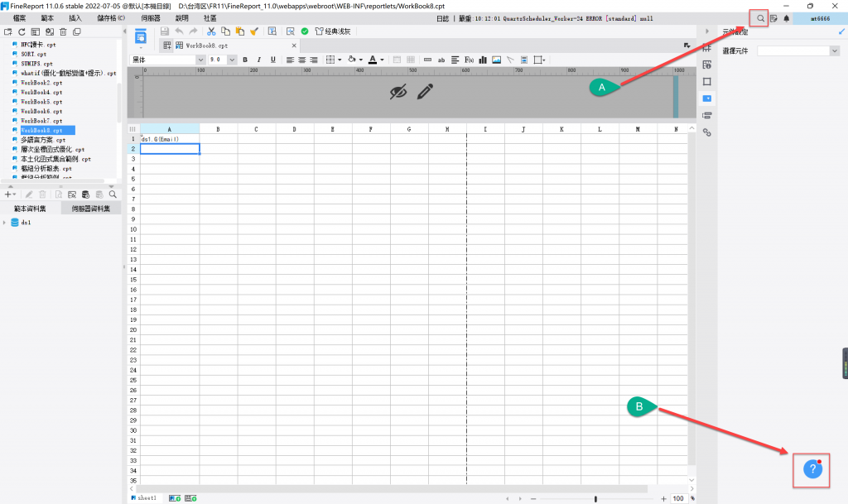Insert a chart using the bar chart icon
Viewport: 848px width, 504px height.
483,60
